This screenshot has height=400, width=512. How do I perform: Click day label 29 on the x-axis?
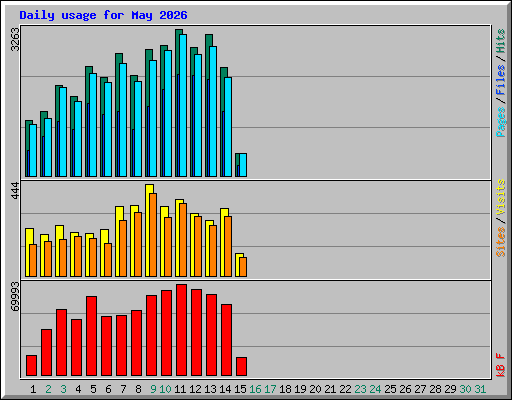(x=450, y=389)
